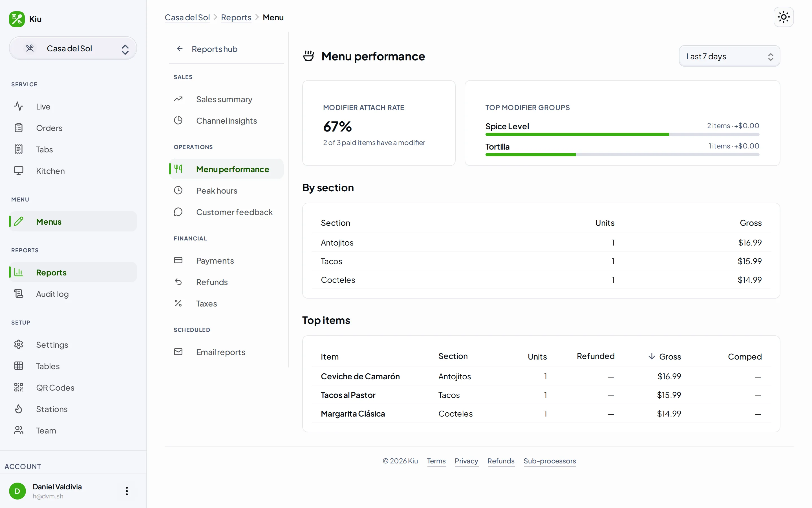The image size is (812, 508).
Task: Go to Orders in the sidebar
Action: click(73, 128)
